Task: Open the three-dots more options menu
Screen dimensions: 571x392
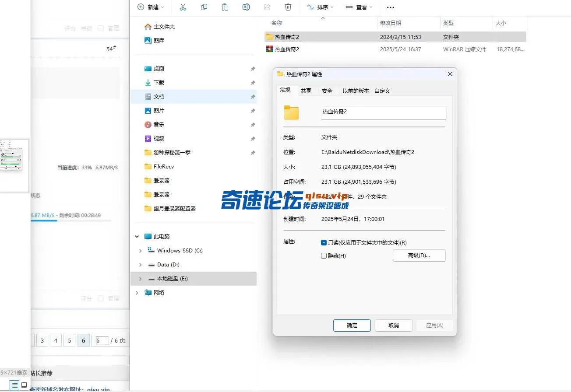Action: [391, 7]
